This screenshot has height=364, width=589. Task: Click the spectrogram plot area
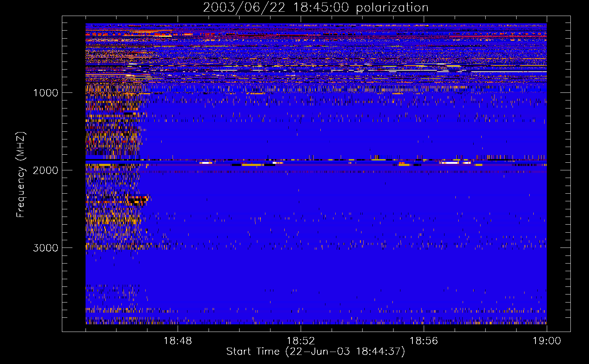(x=316, y=174)
